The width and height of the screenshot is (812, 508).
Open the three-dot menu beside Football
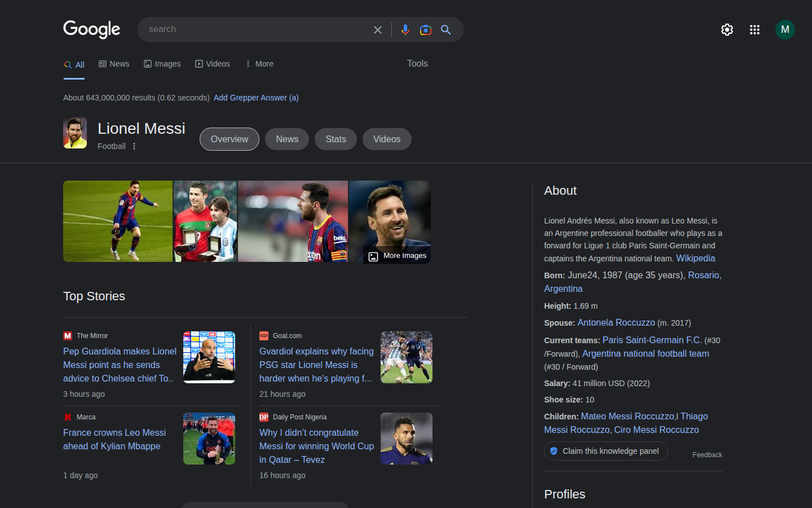click(134, 146)
